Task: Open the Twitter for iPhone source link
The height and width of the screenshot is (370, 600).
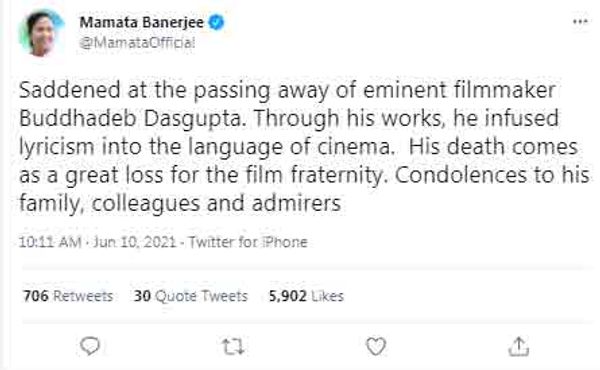Action: coord(248,242)
